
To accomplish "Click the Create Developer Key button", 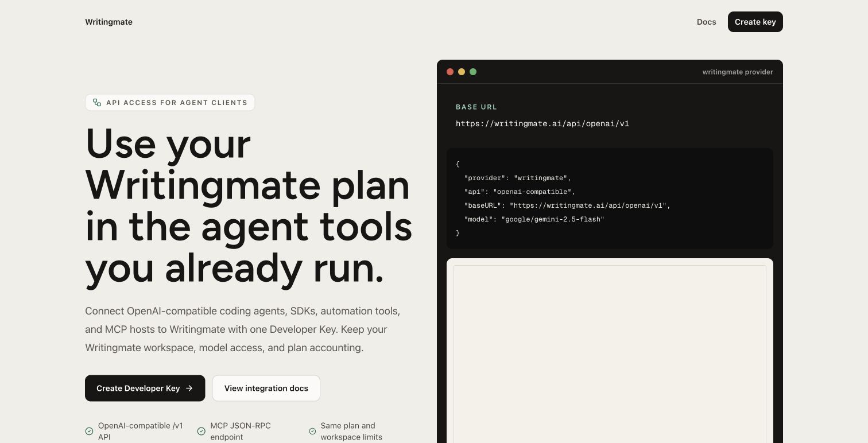I will 145,388.
